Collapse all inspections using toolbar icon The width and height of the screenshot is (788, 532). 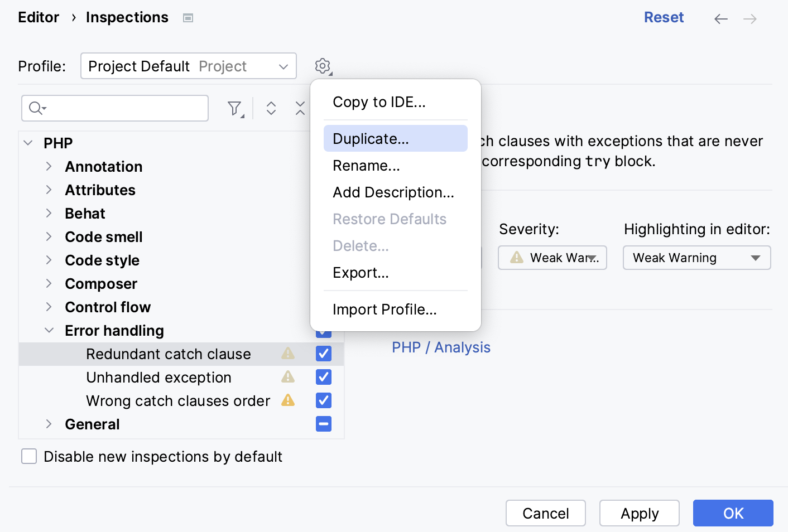[x=300, y=108]
